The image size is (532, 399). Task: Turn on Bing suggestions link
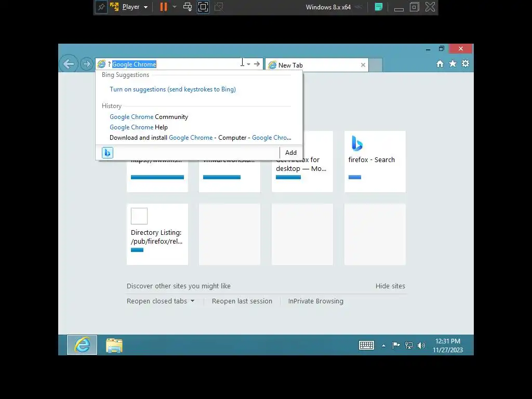pyautogui.click(x=172, y=89)
